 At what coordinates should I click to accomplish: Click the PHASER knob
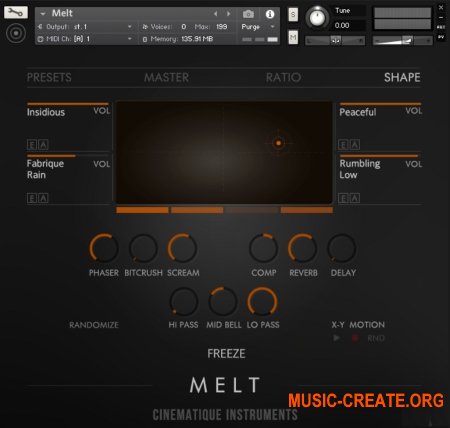coord(104,248)
